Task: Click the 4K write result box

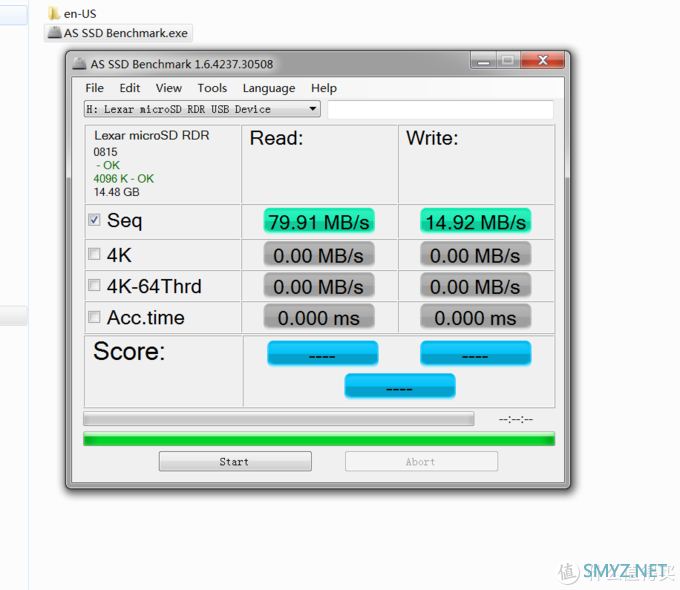Action: 475,255
